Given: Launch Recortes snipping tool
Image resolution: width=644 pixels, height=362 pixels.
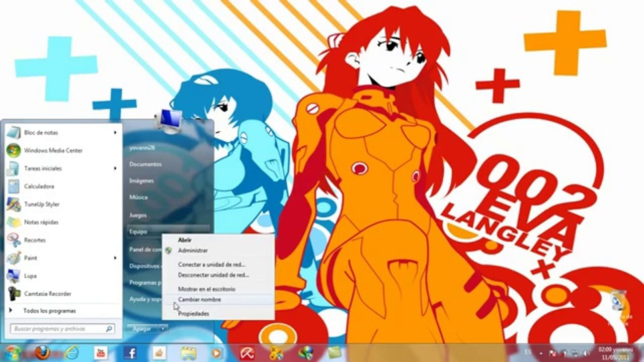Looking at the screenshot, I should 62,240.
